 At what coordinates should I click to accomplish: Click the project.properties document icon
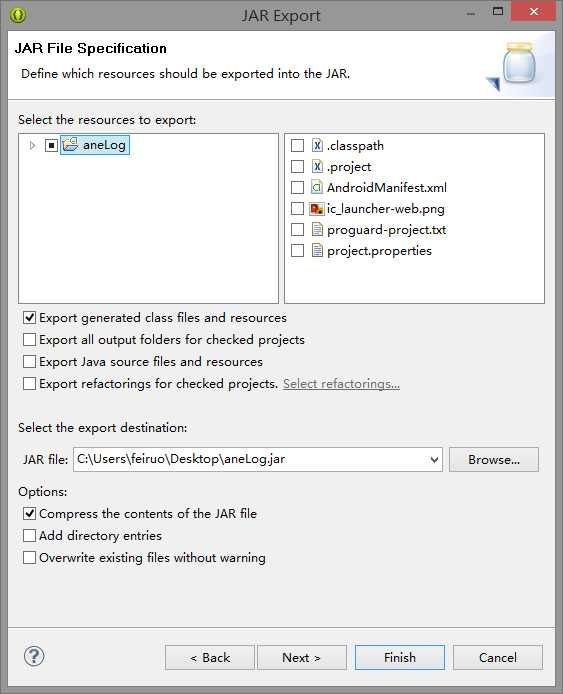click(x=317, y=251)
